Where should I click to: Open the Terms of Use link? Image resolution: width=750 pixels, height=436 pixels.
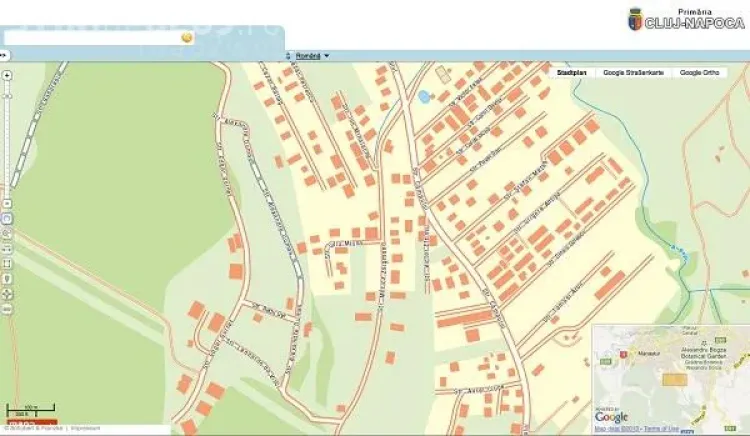[x=661, y=429]
